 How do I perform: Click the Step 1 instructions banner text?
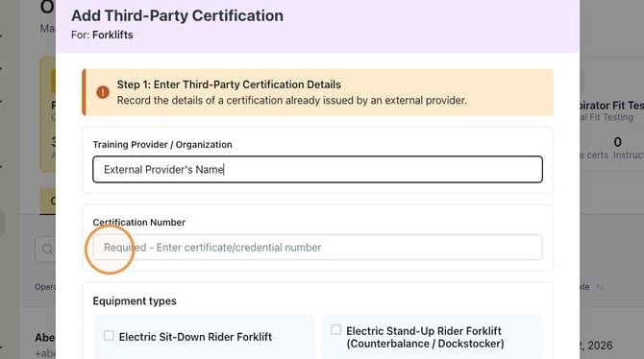292,92
